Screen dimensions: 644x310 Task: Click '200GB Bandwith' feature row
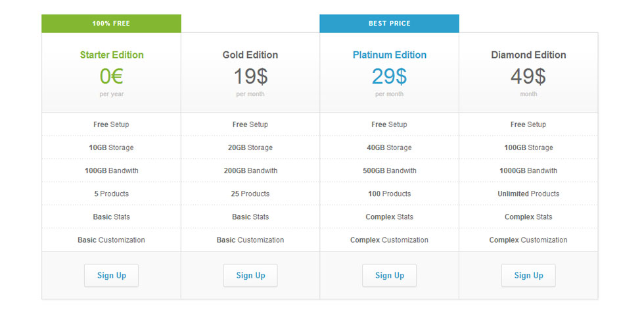[250, 170]
